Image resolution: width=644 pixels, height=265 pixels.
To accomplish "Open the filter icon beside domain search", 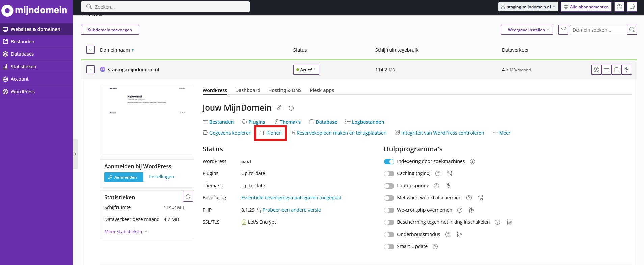I will pos(563,30).
